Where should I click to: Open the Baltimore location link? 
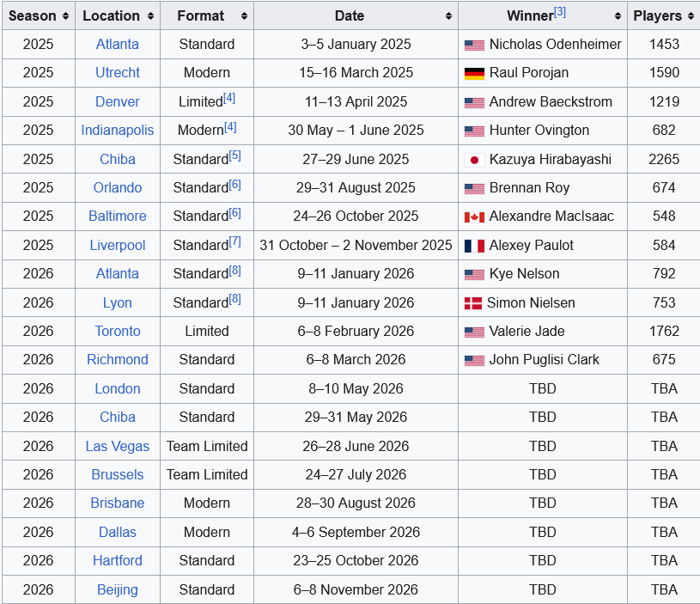point(118,216)
